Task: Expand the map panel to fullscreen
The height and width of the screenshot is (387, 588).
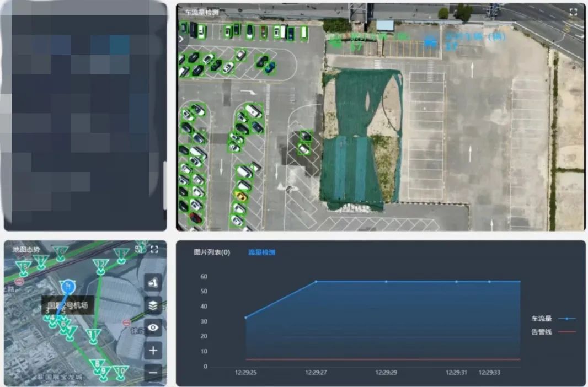Action: point(154,250)
